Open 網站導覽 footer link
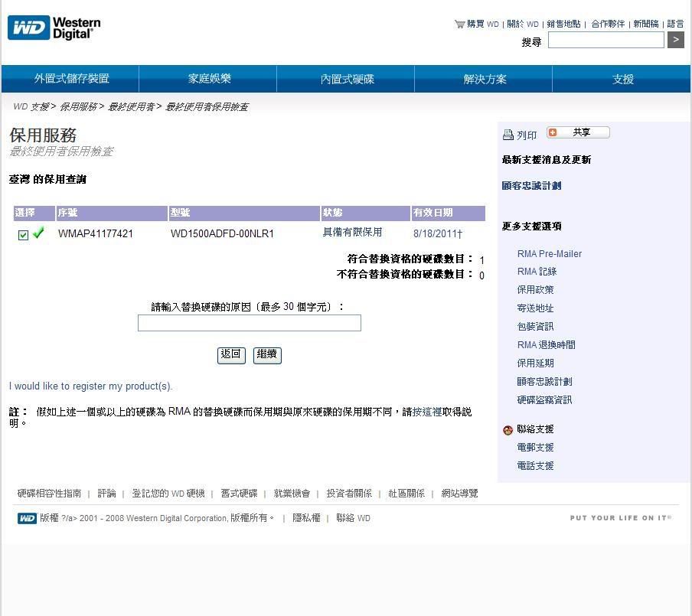692x616 pixels. click(x=459, y=494)
